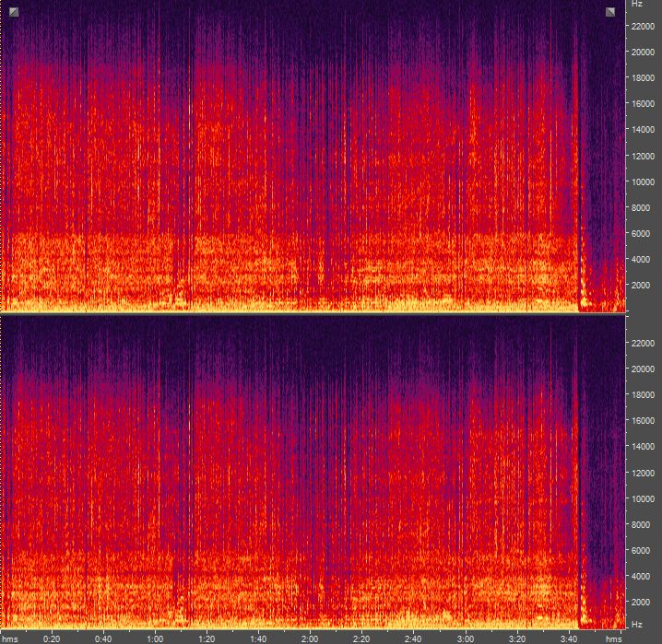
Task: Click the 1:40 time ruler label
Action: tap(258, 638)
